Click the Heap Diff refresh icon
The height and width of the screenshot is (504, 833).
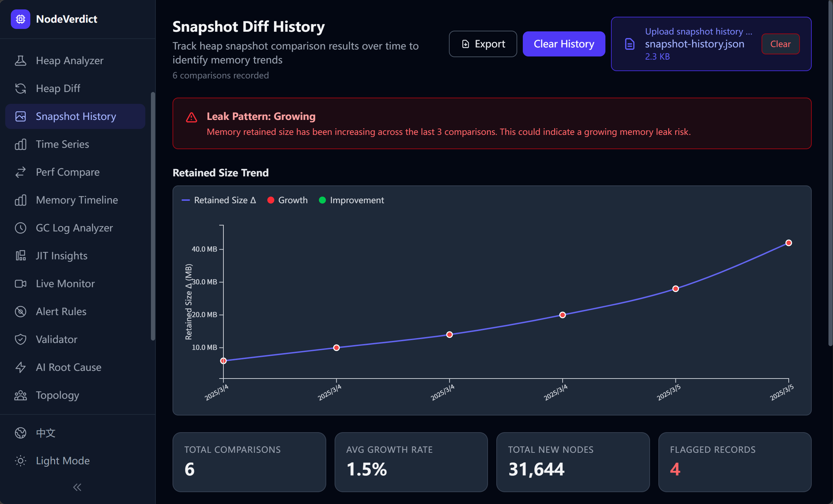21,89
